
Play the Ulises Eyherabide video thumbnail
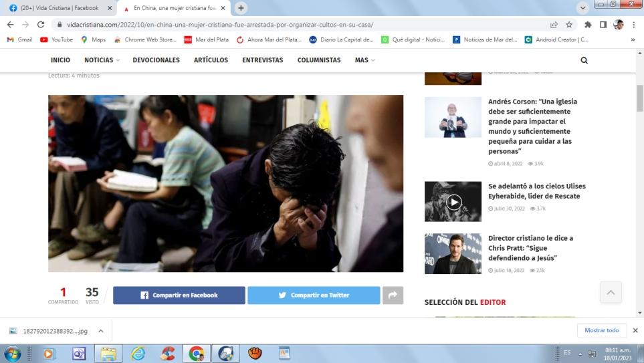[453, 202]
